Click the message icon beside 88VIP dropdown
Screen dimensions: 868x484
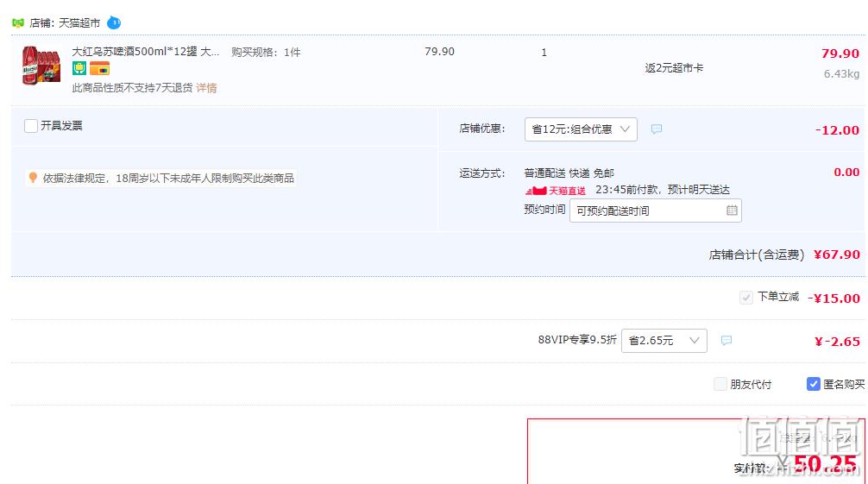tap(726, 341)
